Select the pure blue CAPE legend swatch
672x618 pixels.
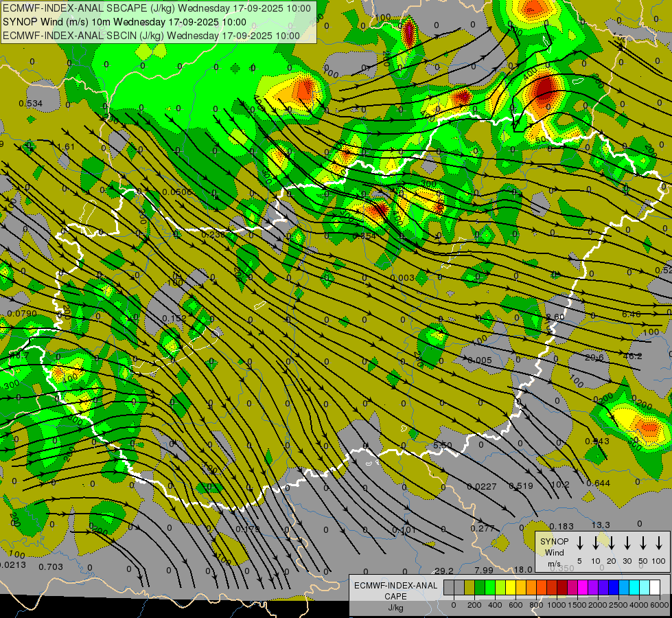(613, 588)
